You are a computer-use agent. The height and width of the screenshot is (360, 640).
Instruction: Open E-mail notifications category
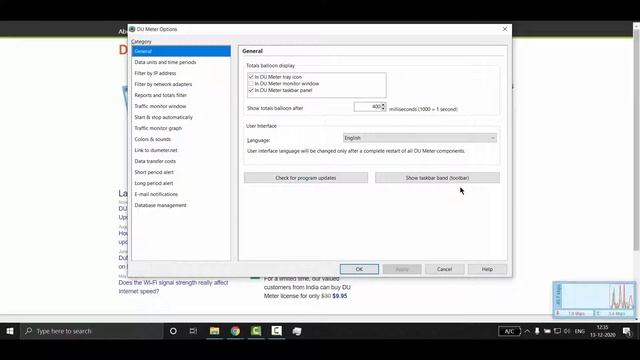(156, 194)
